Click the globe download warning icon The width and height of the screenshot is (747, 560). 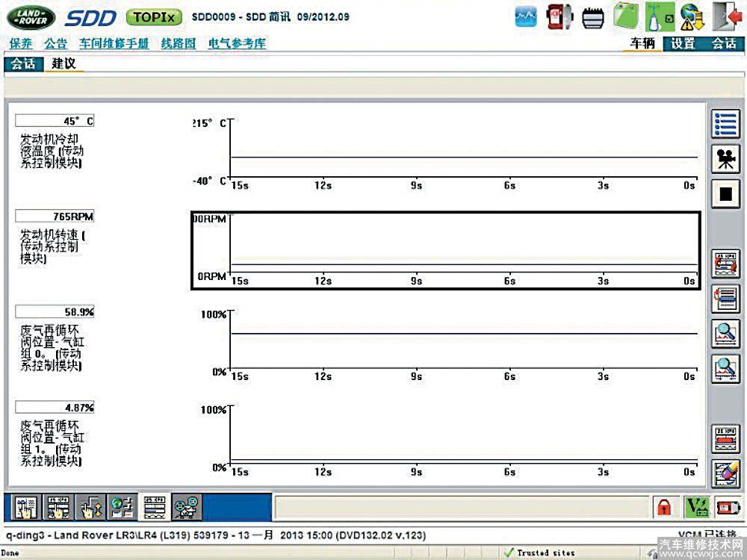692,16
